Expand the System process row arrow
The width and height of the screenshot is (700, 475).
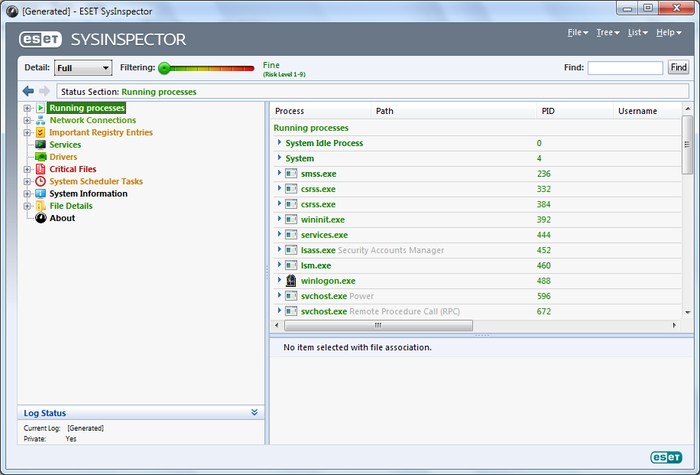(x=279, y=158)
